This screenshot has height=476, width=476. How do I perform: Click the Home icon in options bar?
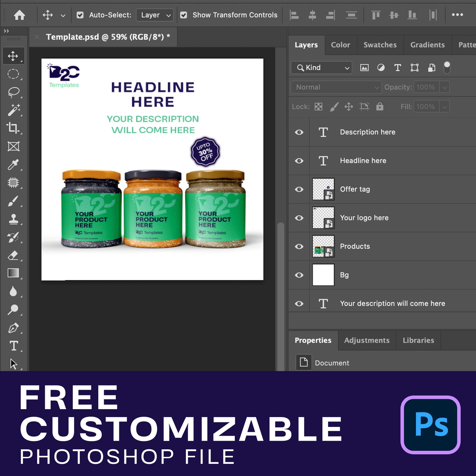(x=19, y=15)
